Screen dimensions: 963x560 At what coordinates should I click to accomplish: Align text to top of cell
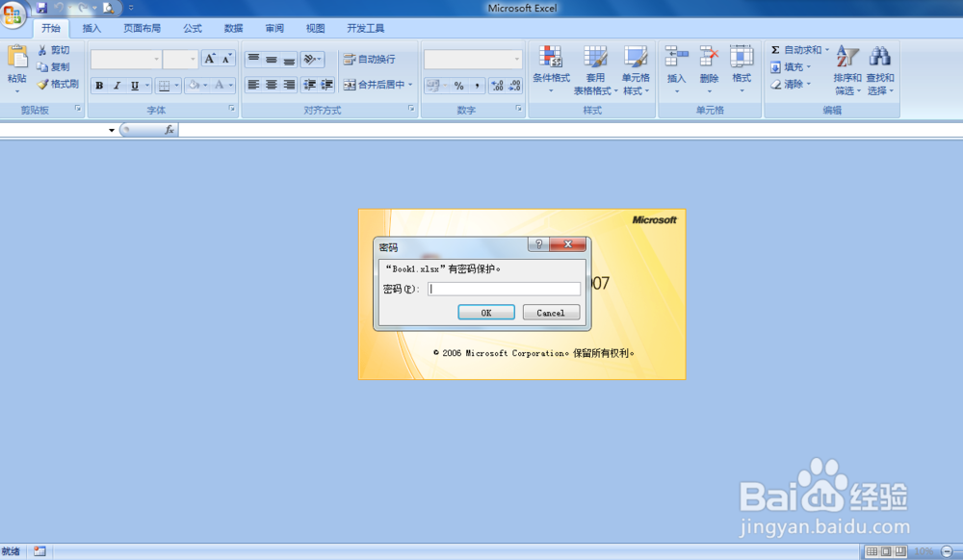[253, 59]
